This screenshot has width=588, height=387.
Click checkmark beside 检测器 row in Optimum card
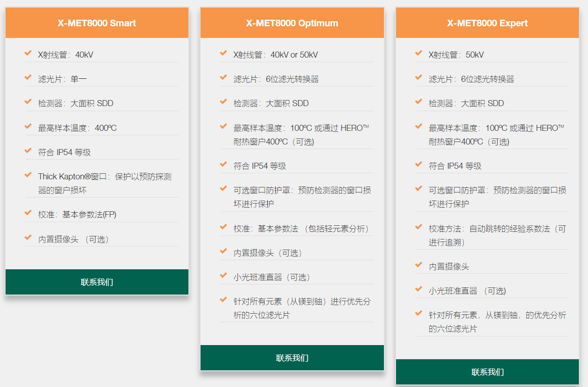pyautogui.click(x=223, y=102)
